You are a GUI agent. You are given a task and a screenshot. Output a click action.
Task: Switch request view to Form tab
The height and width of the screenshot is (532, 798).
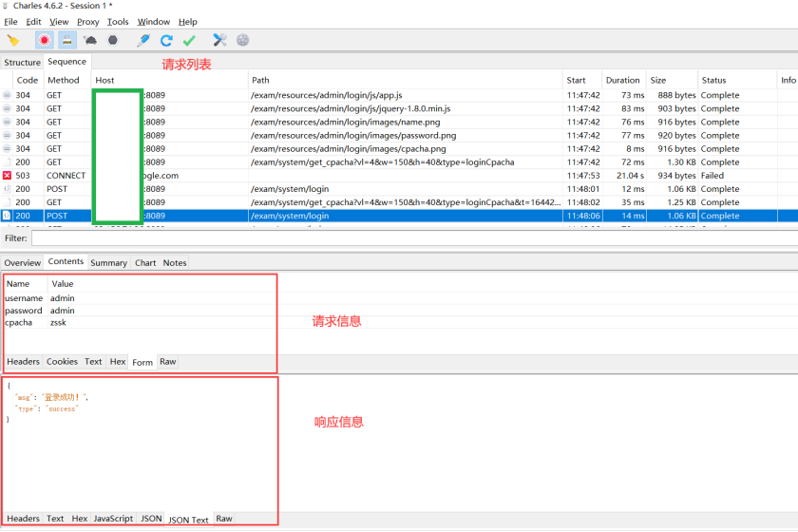point(142,362)
